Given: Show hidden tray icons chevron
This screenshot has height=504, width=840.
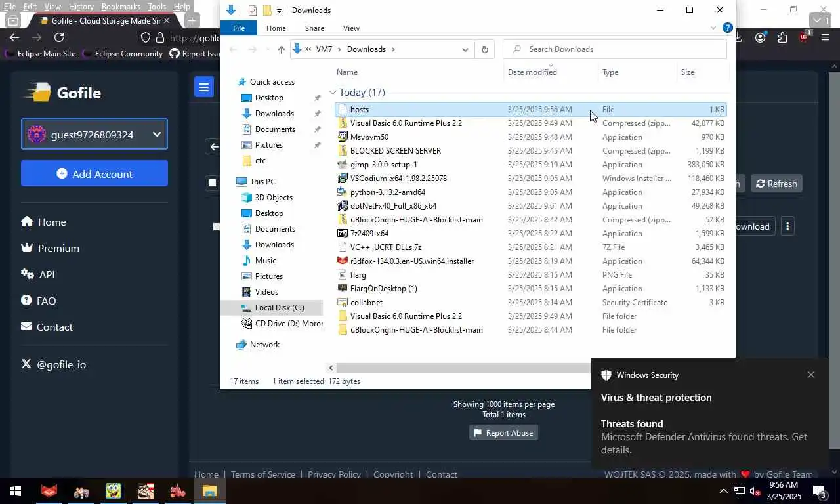Looking at the screenshot, I should point(724,491).
